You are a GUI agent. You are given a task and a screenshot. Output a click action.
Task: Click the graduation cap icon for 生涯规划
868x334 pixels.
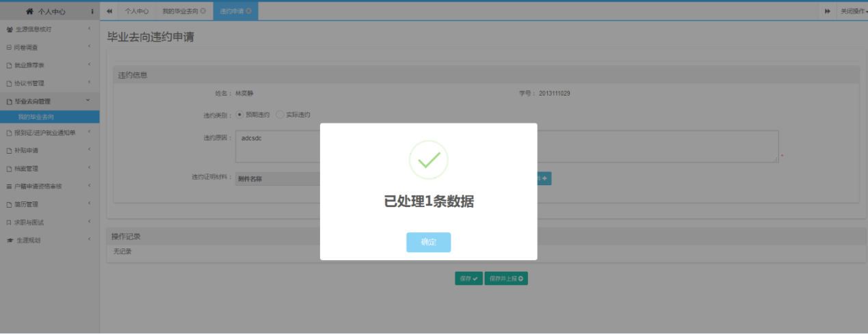pyautogui.click(x=10, y=240)
